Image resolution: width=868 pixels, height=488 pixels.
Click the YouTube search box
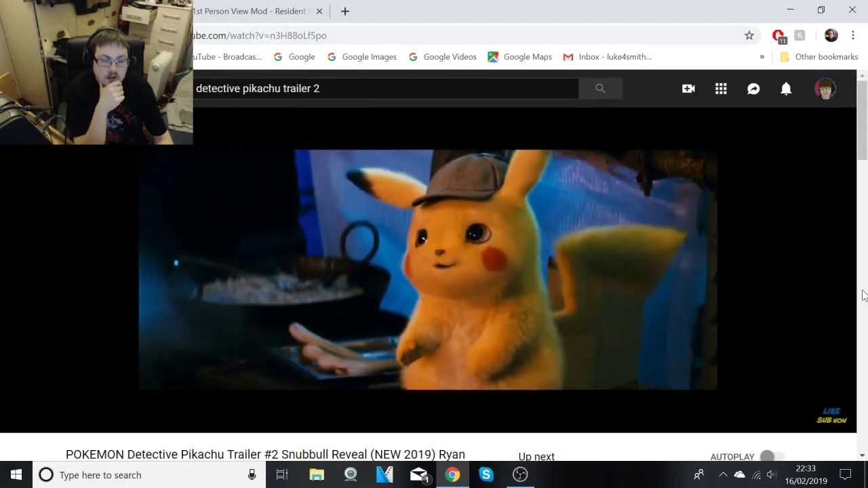[385, 88]
